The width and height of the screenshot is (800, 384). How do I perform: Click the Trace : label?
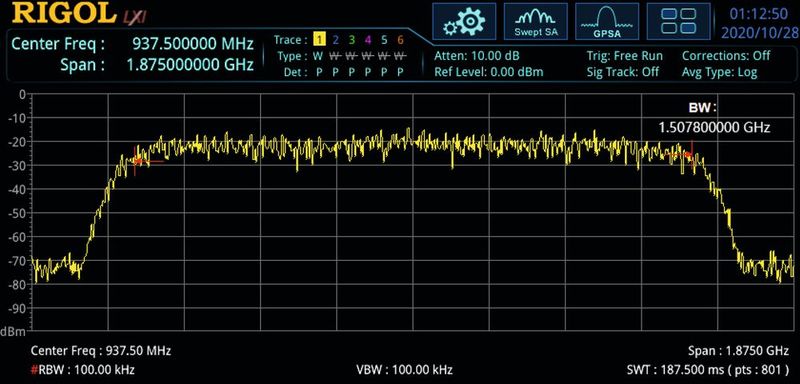point(291,40)
